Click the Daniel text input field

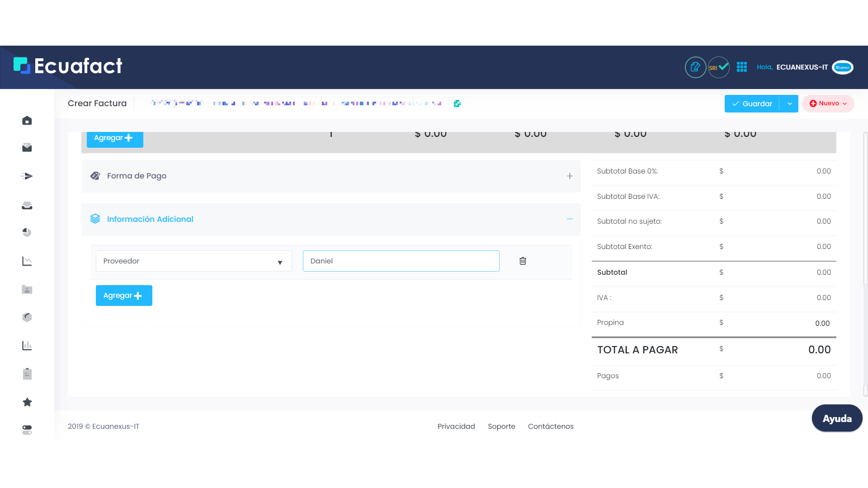(401, 261)
